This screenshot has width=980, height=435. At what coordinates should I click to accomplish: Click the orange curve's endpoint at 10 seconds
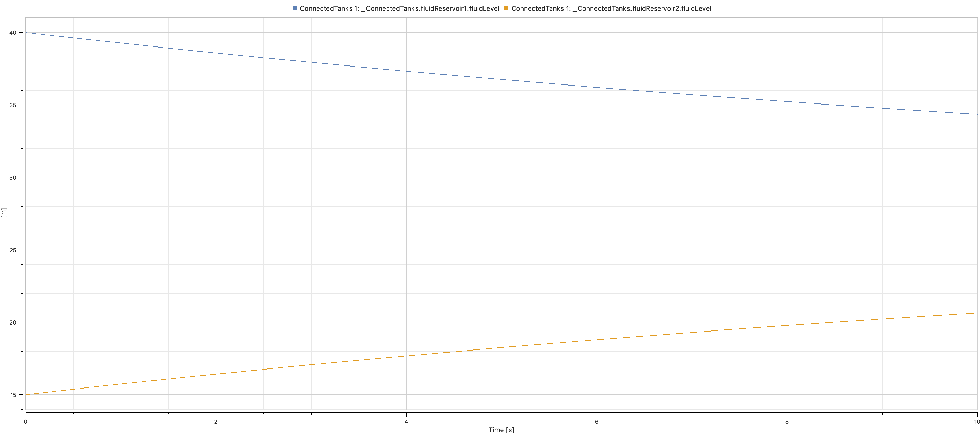click(977, 313)
